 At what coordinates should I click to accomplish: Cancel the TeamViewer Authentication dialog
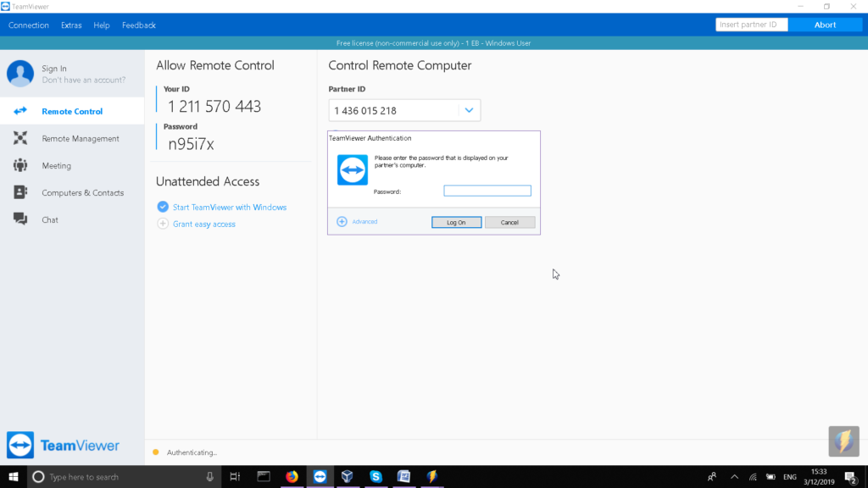click(x=509, y=223)
